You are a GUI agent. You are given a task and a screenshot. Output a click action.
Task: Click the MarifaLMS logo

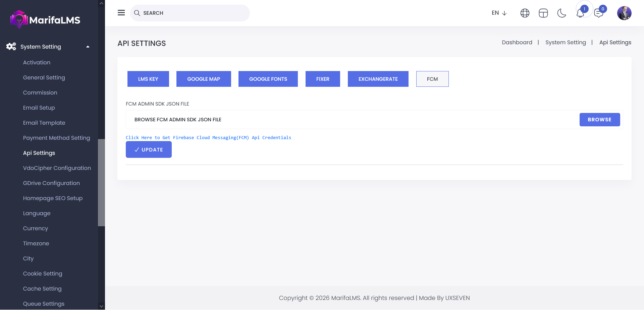[45, 20]
